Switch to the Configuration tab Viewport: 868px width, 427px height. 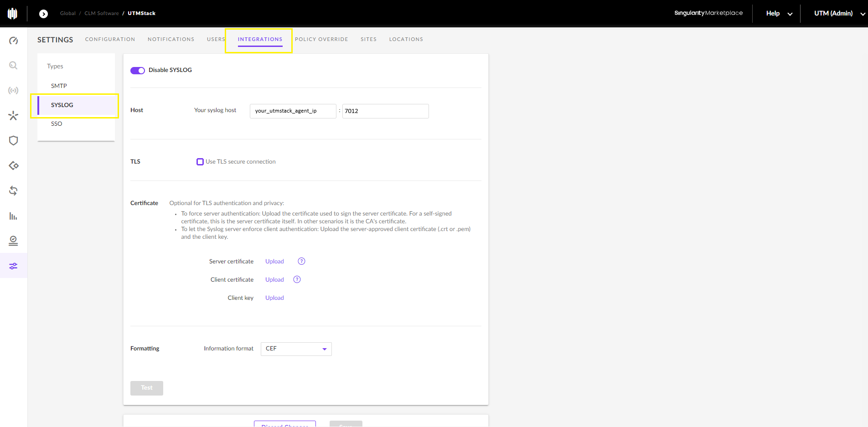click(x=110, y=39)
